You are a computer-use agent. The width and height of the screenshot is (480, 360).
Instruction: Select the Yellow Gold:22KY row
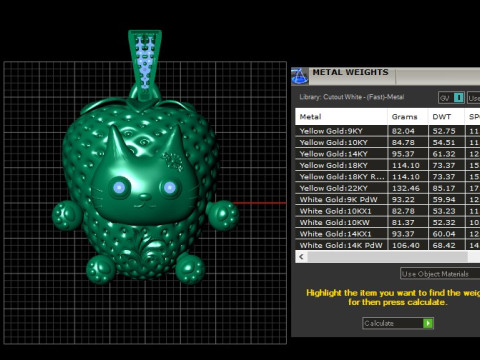tap(388, 188)
